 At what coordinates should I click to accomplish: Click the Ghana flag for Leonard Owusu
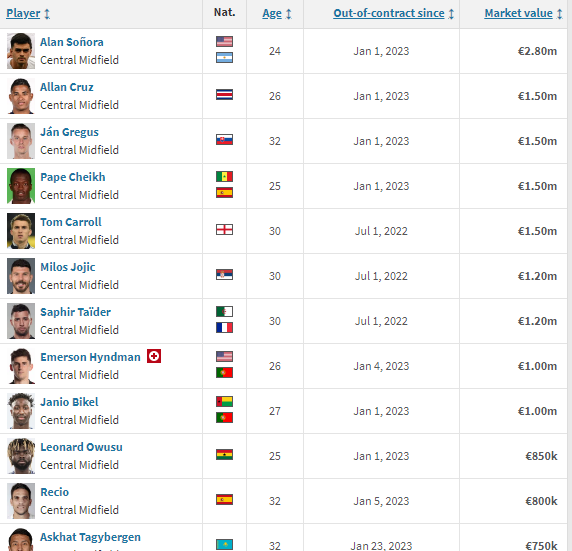tap(224, 455)
